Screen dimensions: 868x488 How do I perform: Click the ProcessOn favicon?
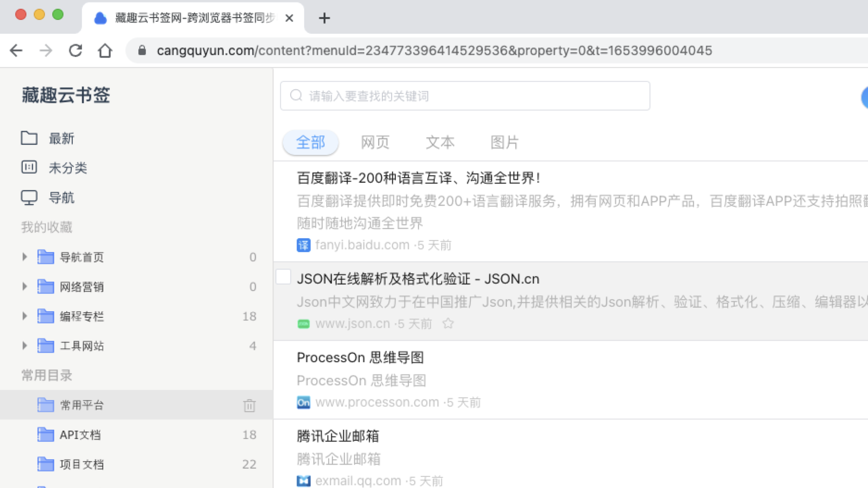(304, 402)
